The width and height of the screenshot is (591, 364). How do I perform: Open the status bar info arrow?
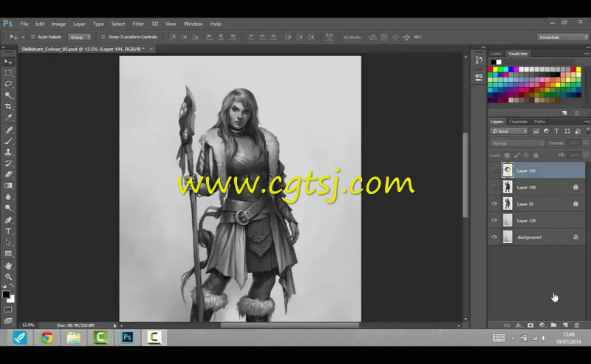pos(115,325)
